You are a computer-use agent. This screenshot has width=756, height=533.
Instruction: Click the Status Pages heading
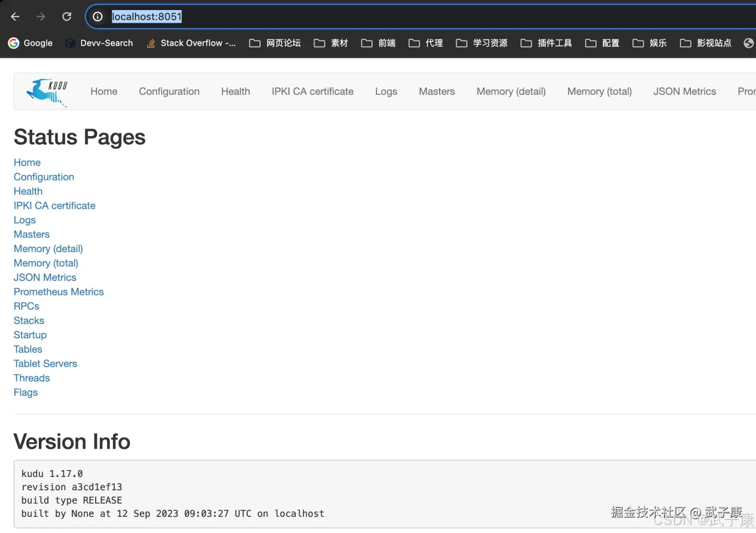(x=80, y=137)
